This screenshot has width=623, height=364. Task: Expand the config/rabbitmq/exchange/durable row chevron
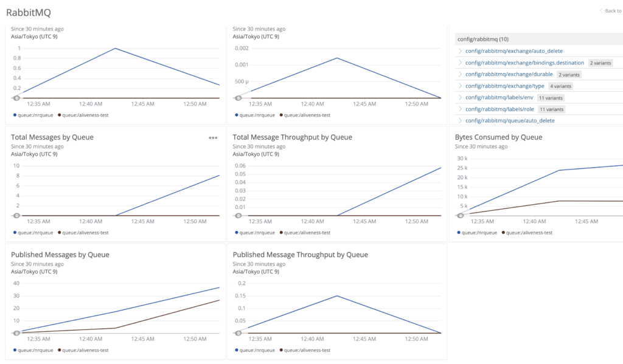coord(460,74)
